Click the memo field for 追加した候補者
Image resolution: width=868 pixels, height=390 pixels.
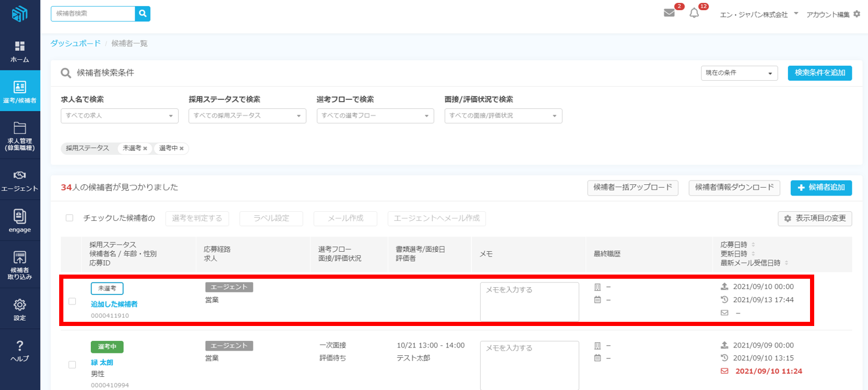click(x=529, y=301)
